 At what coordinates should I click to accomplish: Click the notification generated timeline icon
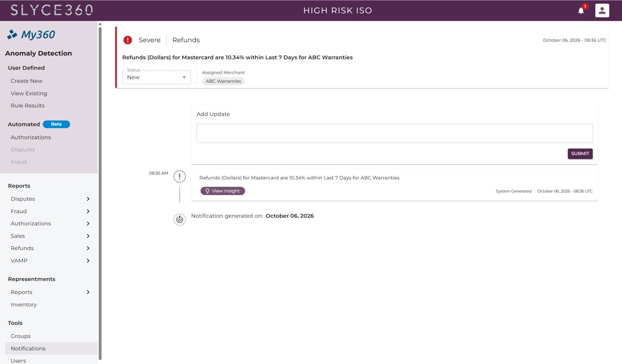pyautogui.click(x=180, y=219)
